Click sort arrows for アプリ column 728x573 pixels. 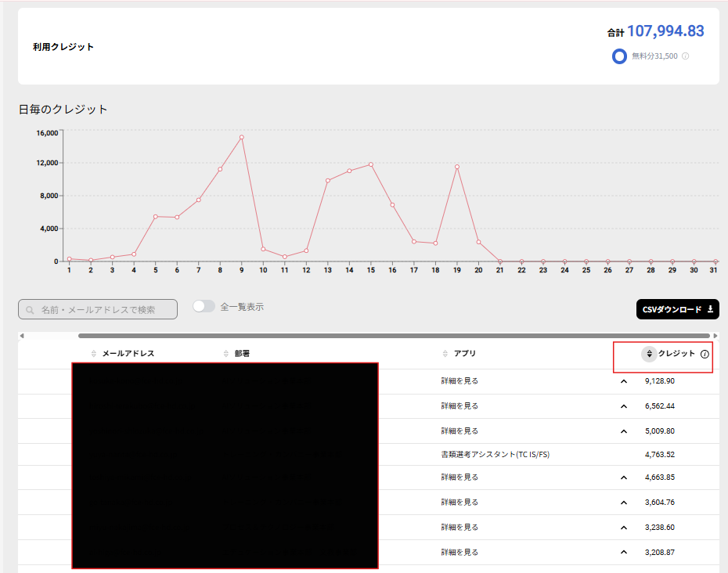pos(445,354)
